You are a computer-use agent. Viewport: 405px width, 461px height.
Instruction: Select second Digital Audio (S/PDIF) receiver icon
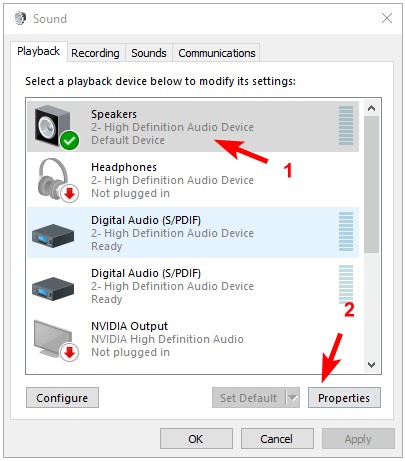pos(53,288)
